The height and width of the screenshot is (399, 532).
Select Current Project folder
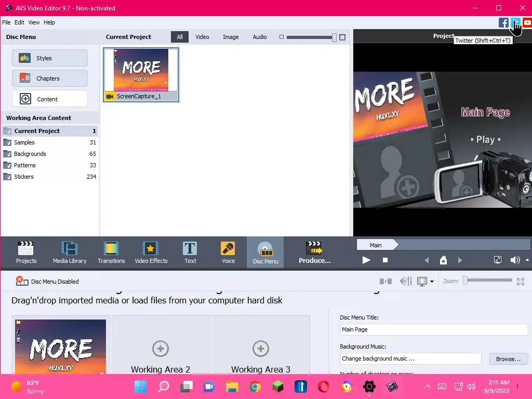tap(50, 130)
